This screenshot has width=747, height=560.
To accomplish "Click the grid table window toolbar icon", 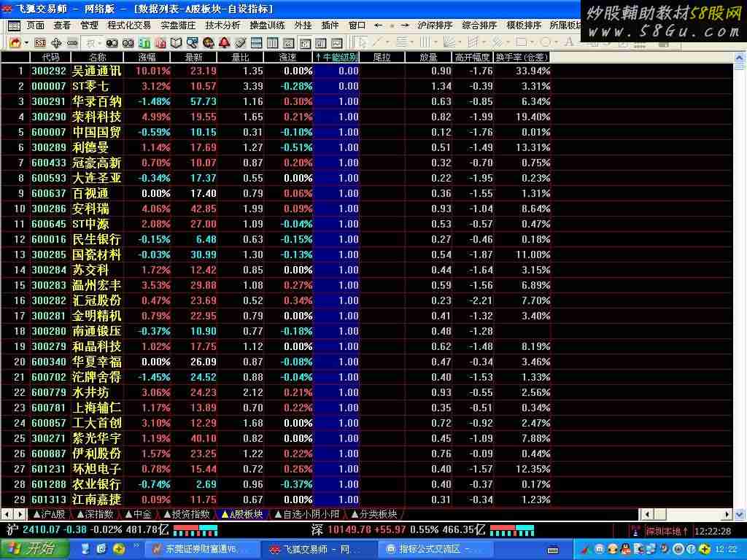I will (x=321, y=43).
